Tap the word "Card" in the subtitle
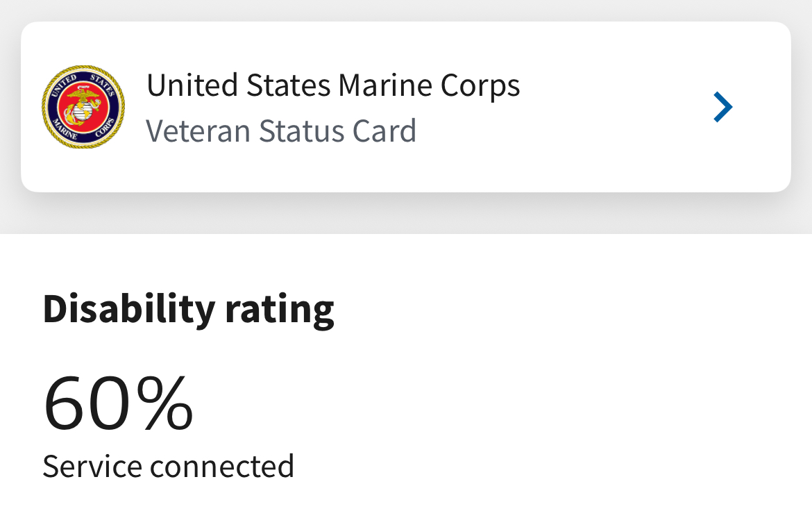This screenshot has width=812, height=518. click(x=384, y=131)
